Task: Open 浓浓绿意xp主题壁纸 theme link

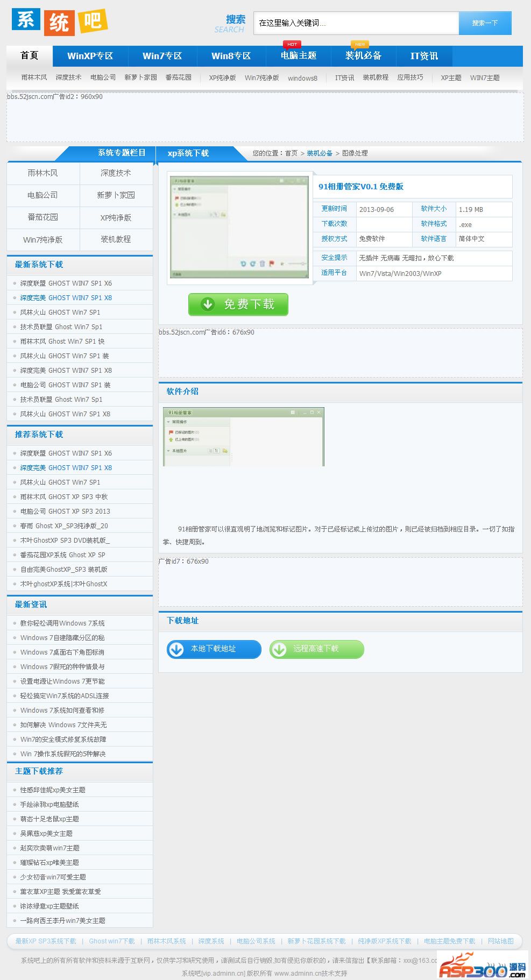Action: pos(49,906)
